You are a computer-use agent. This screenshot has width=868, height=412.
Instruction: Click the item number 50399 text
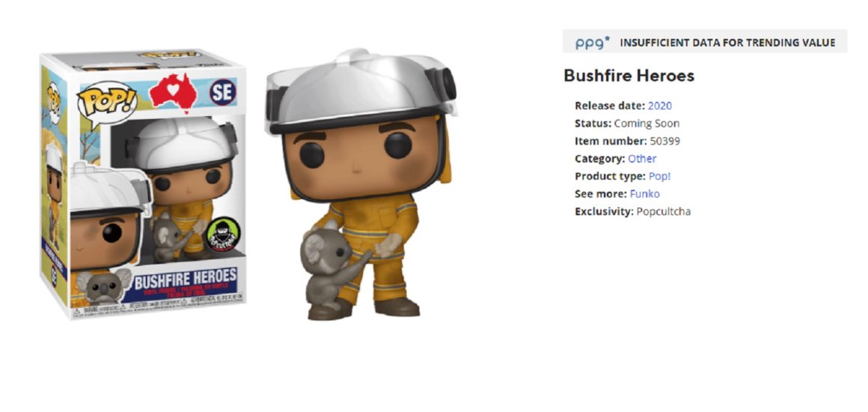click(x=664, y=141)
